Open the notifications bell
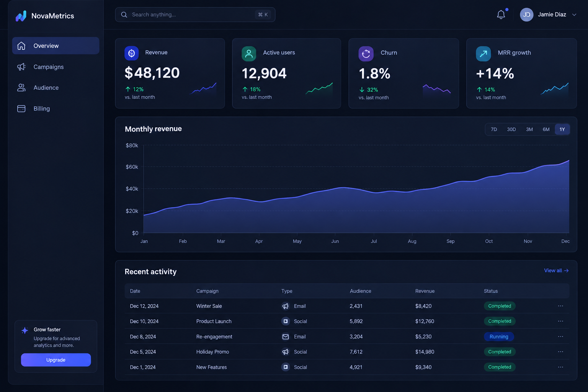The width and height of the screenshot is (588, 392). pyautogui.click(x=501, y=15)
